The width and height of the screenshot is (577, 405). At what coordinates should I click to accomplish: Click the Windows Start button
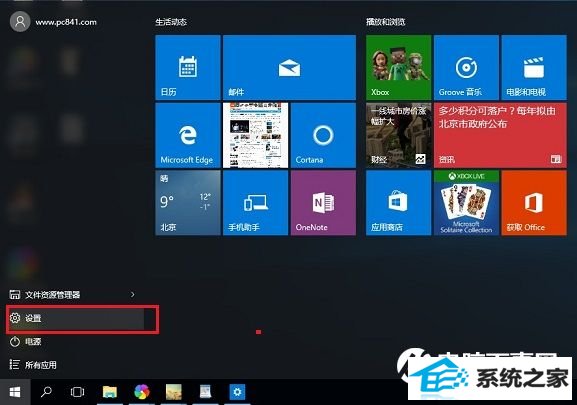tap(15, 392)
